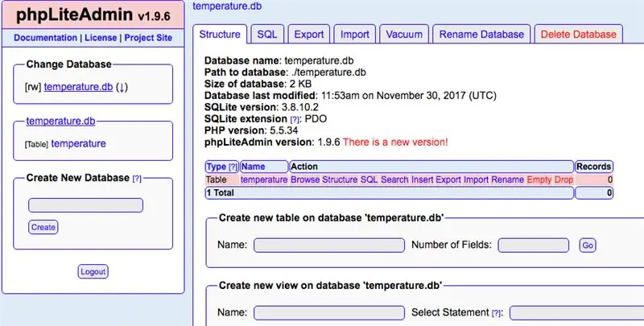Download database via the down arrow link

point(122,87)
